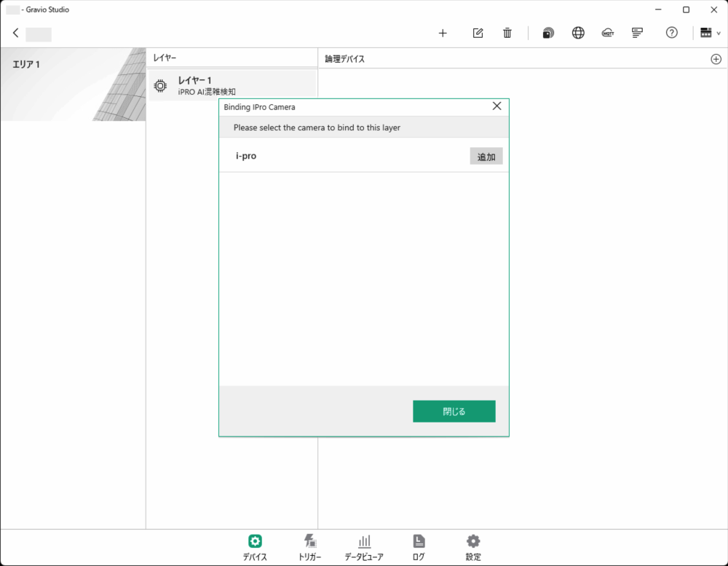
Task: Click the text lines icon in toolbar
Action: (x=638, y=33)
